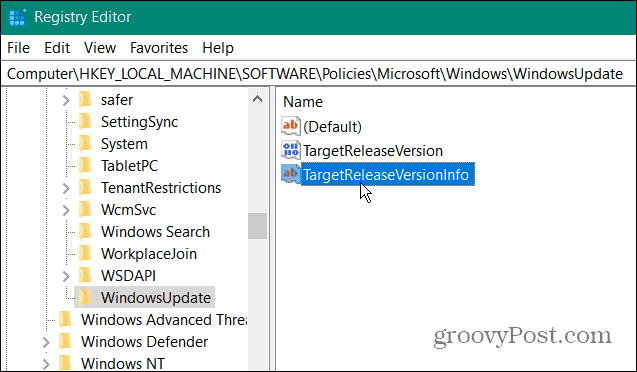Select the WindowsUpdate tree entry

[x=156, y=297]
